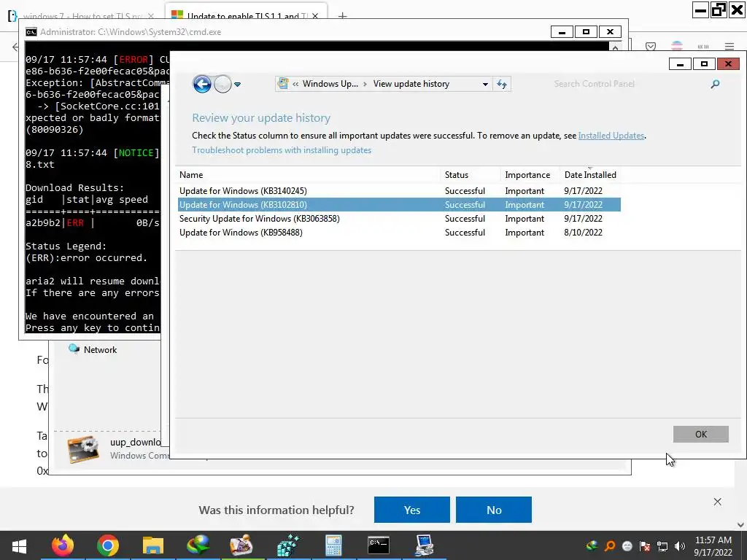Viewport: 747px width, 560px height.
Task: Open the Firefox hamburger application menu
Action: [x=729, y=46]
